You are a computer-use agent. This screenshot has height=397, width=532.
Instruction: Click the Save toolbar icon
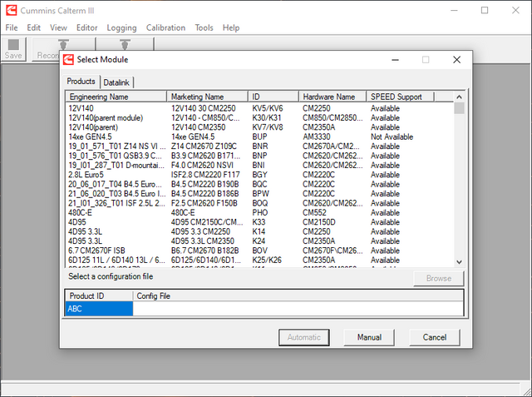click(x=13, y=49)
